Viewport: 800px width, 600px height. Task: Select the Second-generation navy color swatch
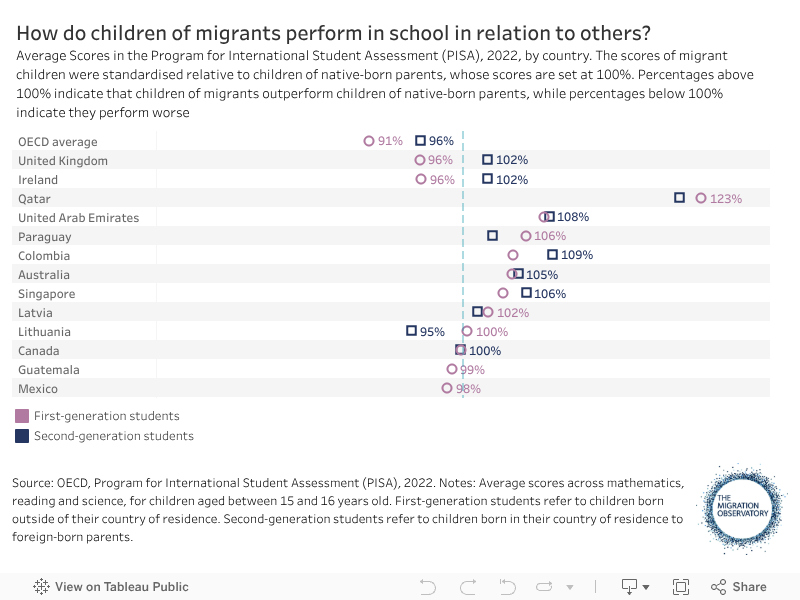[22, 436]
